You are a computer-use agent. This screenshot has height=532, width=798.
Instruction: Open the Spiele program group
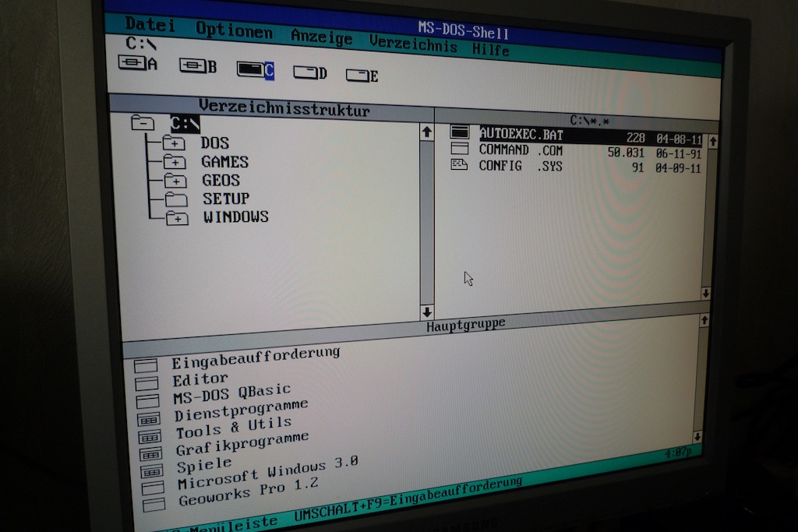pyautogui.click(x=204, y=467)
